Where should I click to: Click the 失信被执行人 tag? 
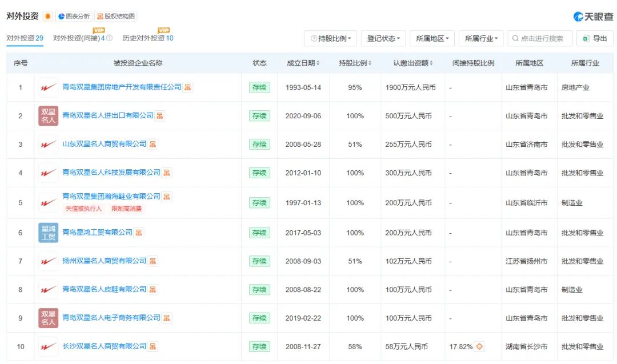(83, 209)
